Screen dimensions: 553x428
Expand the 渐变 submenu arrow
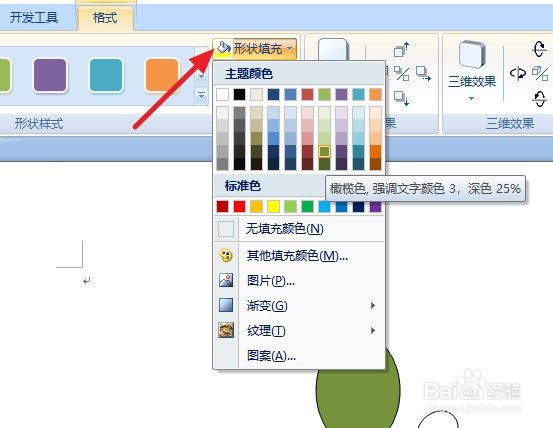click(x=373, y=306)
